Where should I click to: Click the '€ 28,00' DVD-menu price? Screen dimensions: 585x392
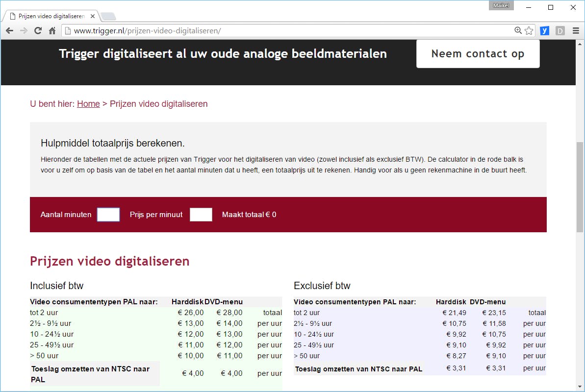(x=229, y=313)
